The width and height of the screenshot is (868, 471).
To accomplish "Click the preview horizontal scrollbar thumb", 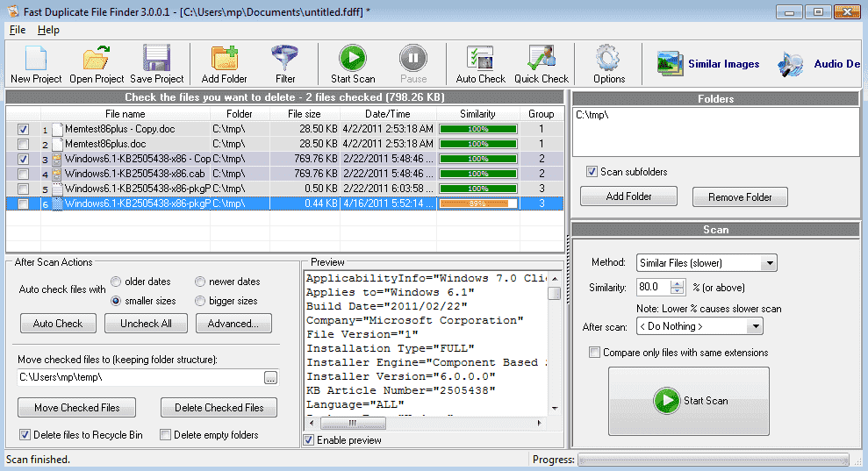I will [353, 424].
